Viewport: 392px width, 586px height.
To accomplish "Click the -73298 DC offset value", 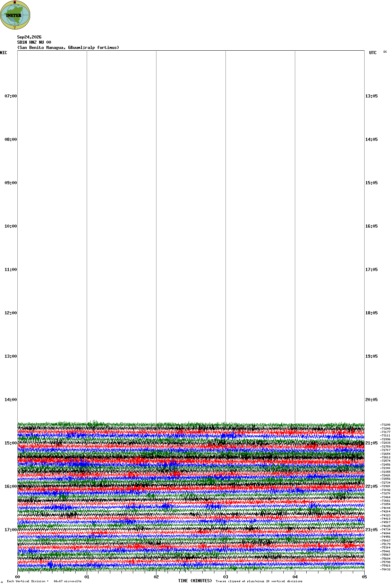I will point(385,425).
